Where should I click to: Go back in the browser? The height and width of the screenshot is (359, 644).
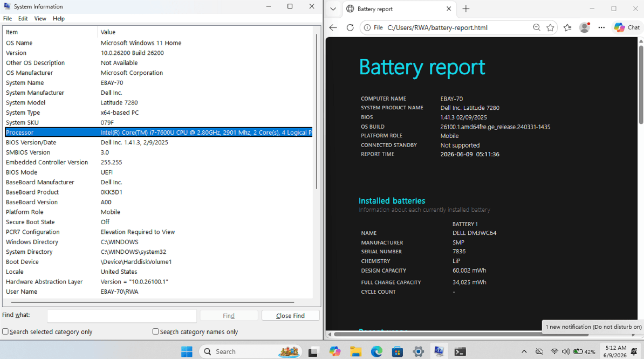[333, 27]
